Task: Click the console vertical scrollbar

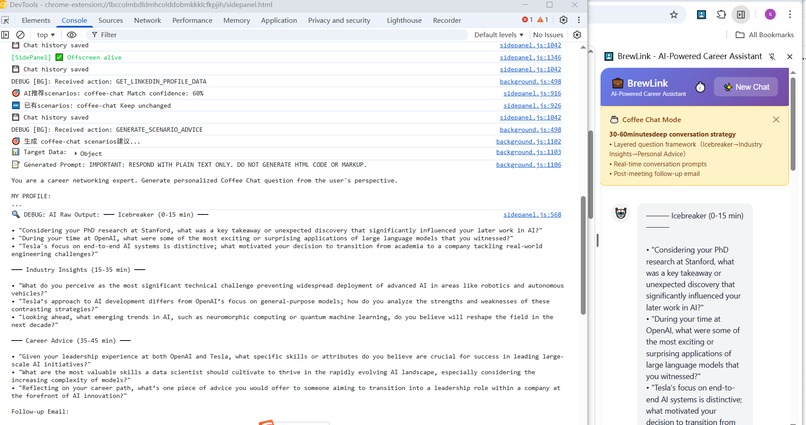Action: click(x=583, y=255)
